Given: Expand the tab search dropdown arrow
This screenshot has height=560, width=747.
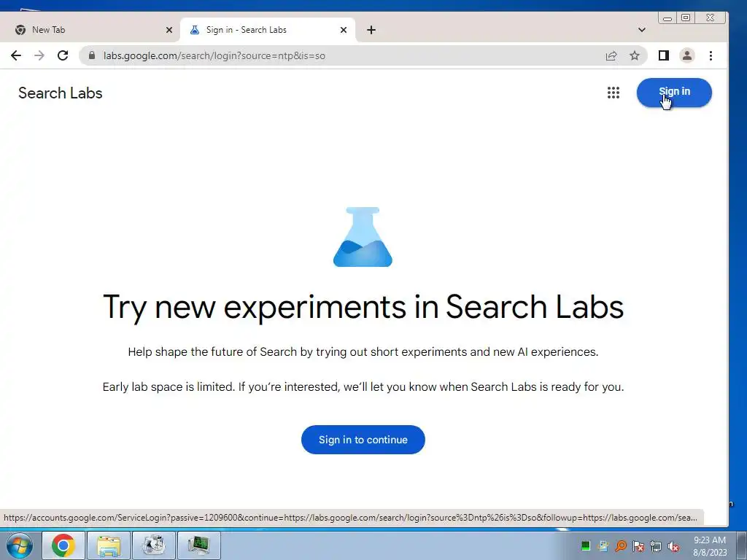Looking at the screenshot, I should [642, 30].
